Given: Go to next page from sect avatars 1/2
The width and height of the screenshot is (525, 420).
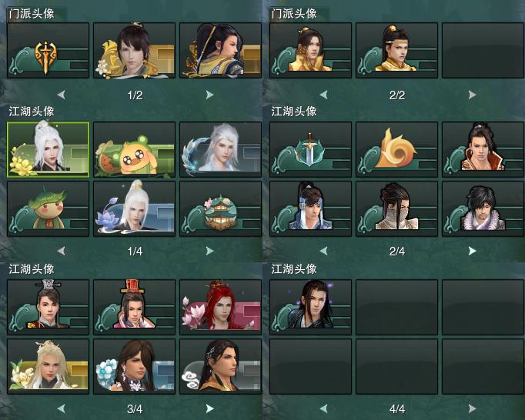Looking at the screenshot, I should point(209,95).
